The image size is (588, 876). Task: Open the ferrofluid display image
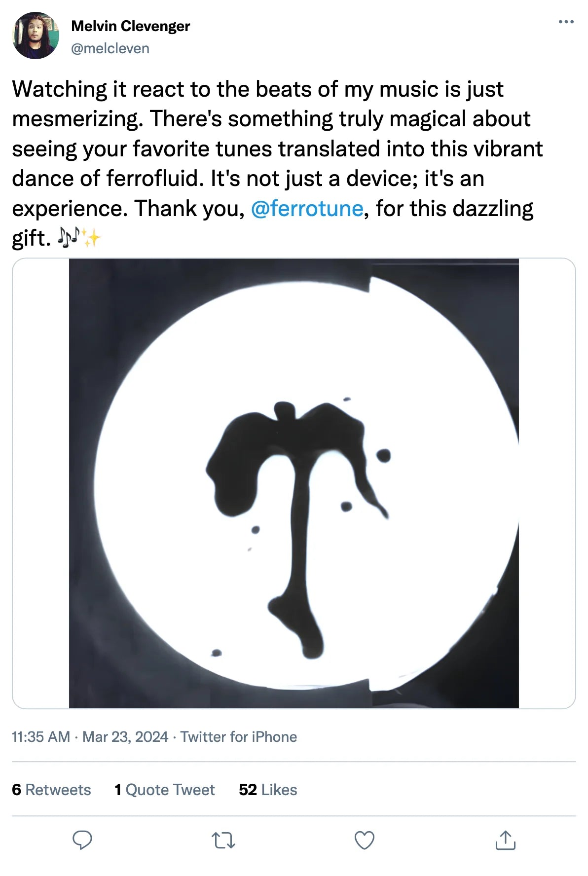tap(294, 483)
